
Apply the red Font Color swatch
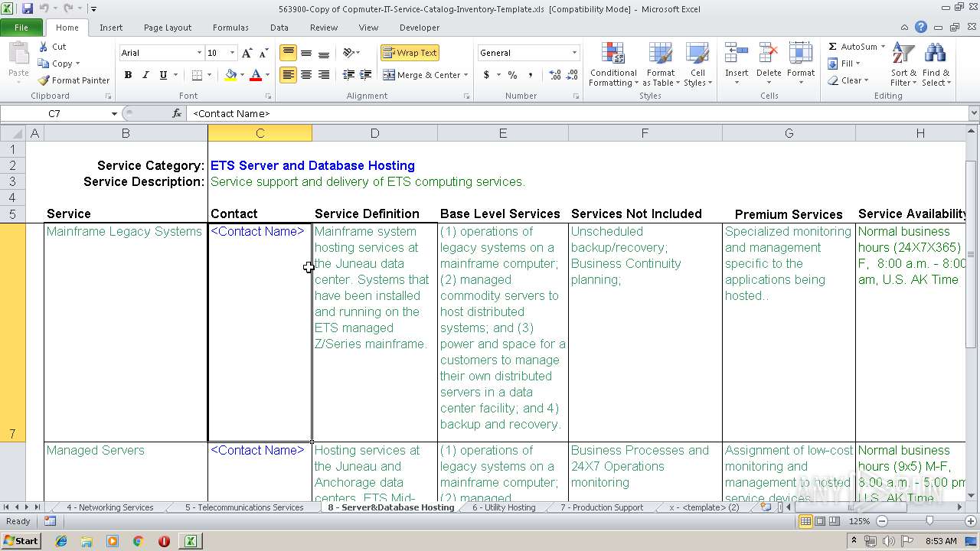(x=256, y=75)
